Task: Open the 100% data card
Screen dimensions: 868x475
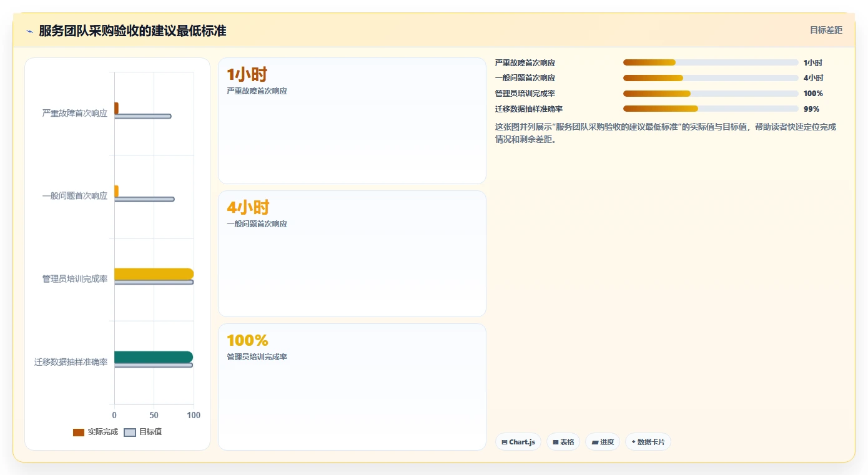Action: (352, 387)
